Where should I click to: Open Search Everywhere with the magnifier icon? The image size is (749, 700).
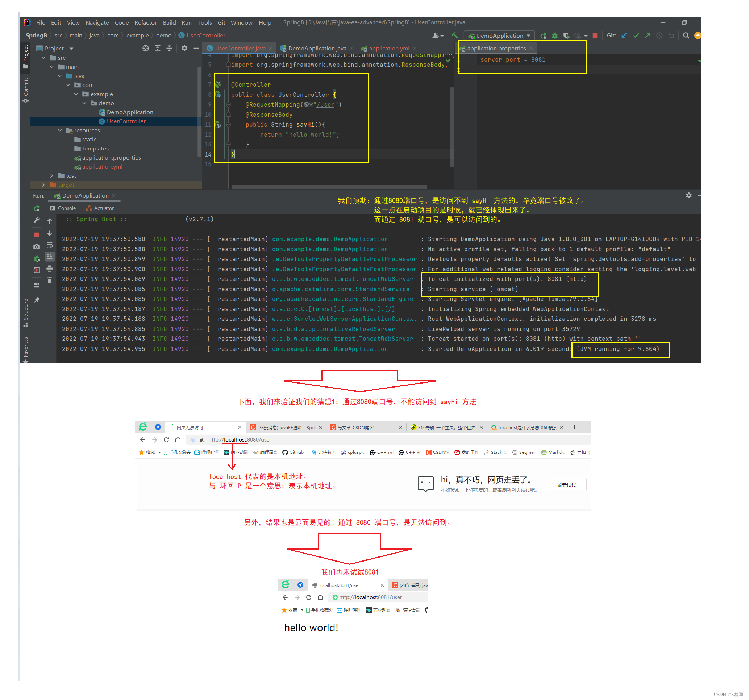[686, 36]
